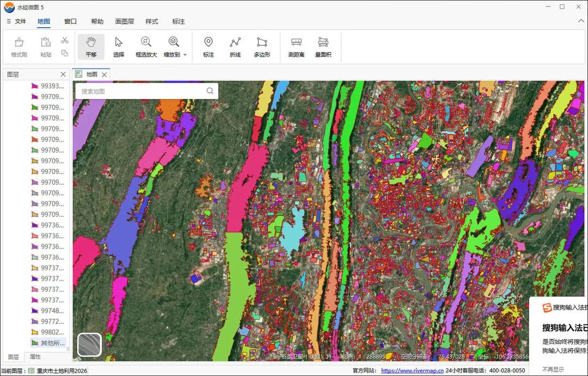
Task: Switch to the 样式 ribbon tab
Action: [152, 21]
